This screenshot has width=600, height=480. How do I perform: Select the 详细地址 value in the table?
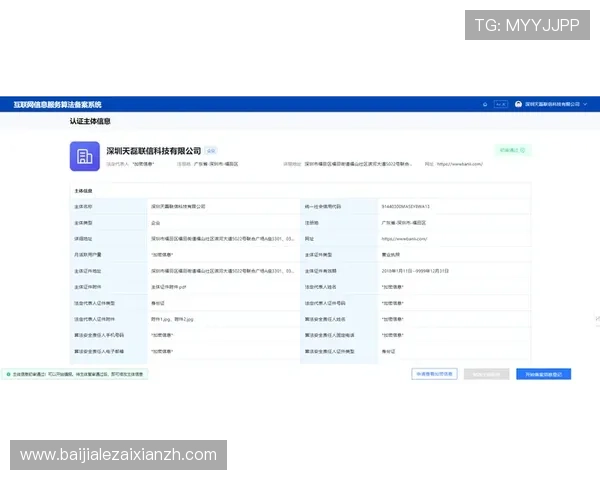click(223, 238)
